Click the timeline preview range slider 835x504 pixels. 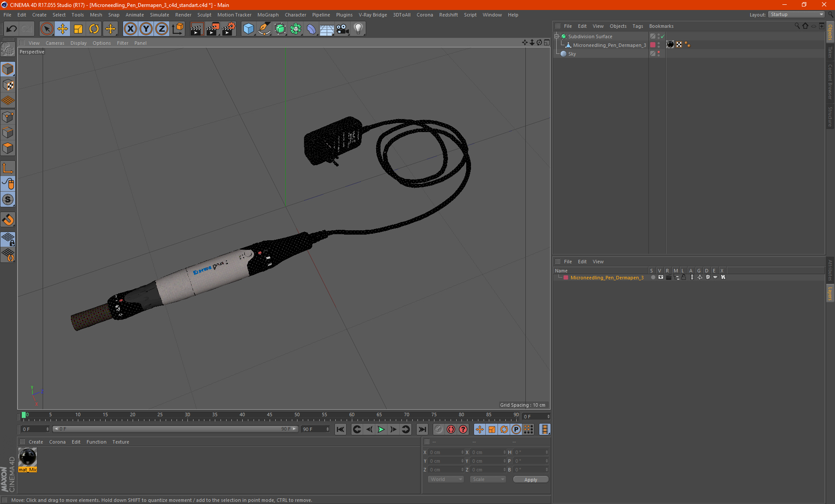click(x=175, y=429)
